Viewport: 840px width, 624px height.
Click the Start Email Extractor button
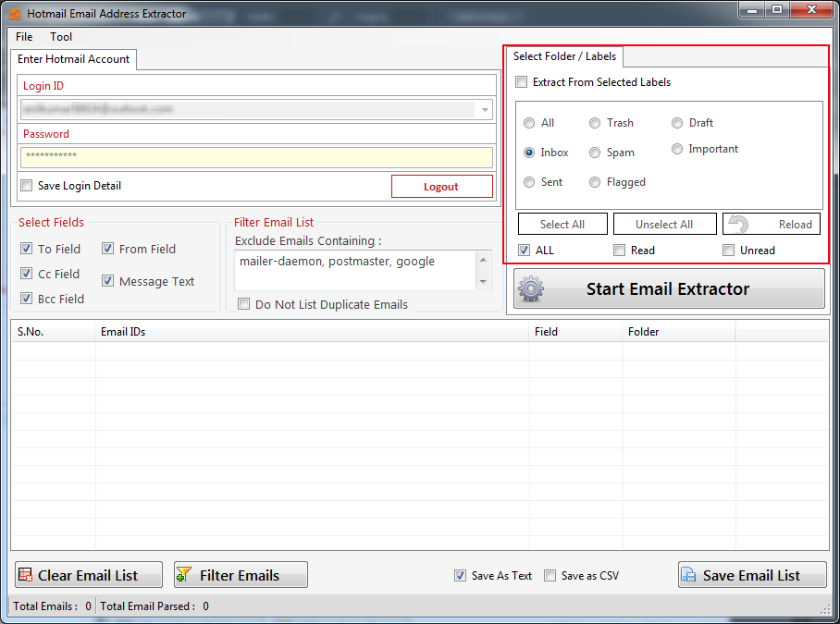pos(669,288)
